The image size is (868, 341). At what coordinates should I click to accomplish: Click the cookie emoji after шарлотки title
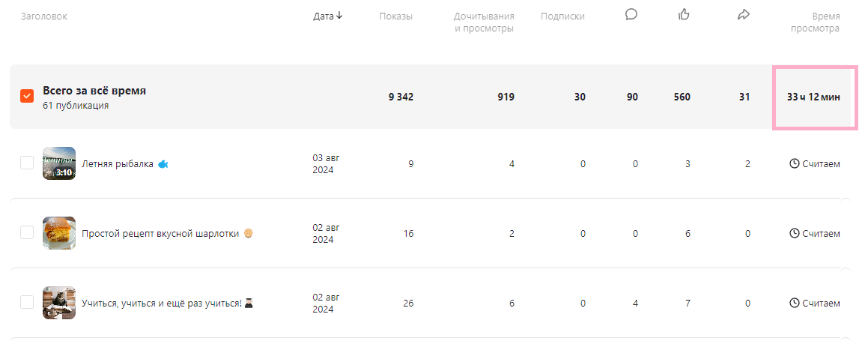point(249,234)
